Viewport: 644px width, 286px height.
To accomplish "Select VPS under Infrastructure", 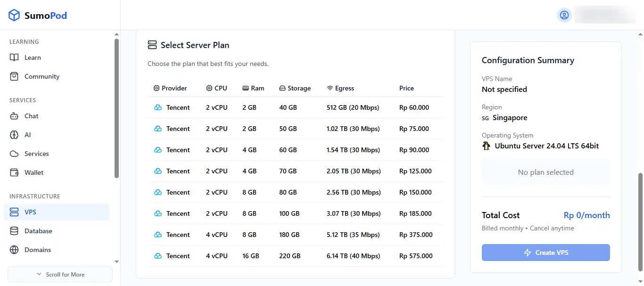I will tap(57, 212).
